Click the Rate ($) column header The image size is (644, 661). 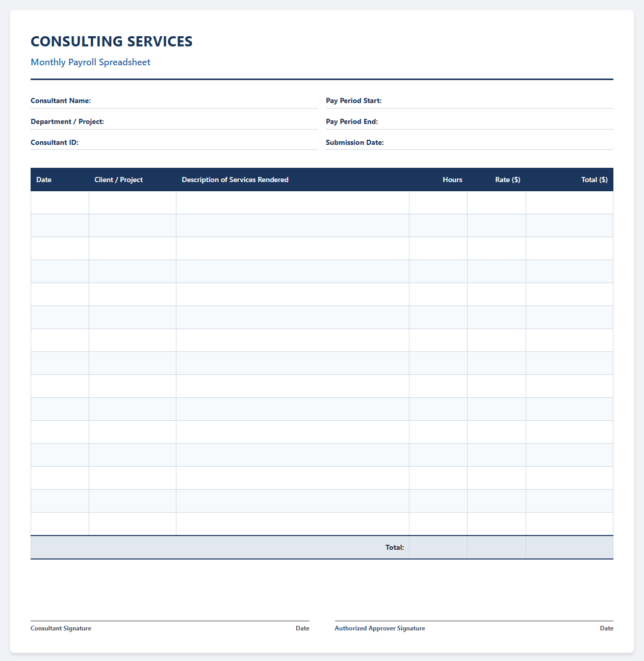[497, 180]
